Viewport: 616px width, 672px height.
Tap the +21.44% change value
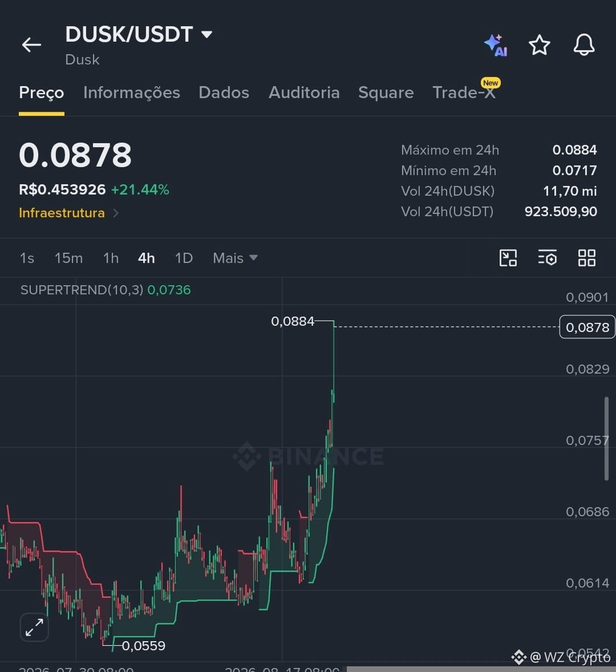140,189
